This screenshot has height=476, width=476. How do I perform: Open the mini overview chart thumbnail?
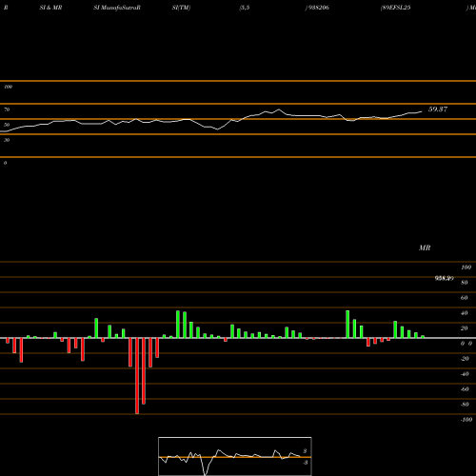point(235,456)
